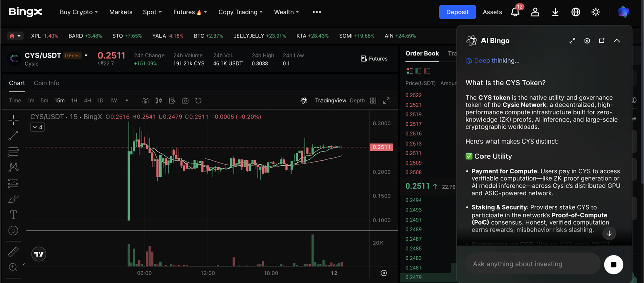Open the Futures link for CYS
The width and height of the screenshot is (644, 283).
pyautogui.click(x=374, y=59)
